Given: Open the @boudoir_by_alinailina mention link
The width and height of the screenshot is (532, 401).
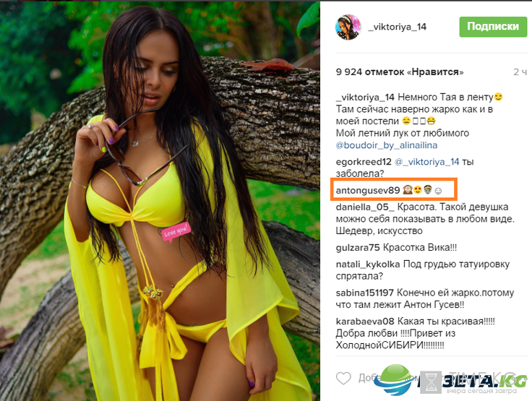Looking at the screenshot, I should tap(387, 145).
